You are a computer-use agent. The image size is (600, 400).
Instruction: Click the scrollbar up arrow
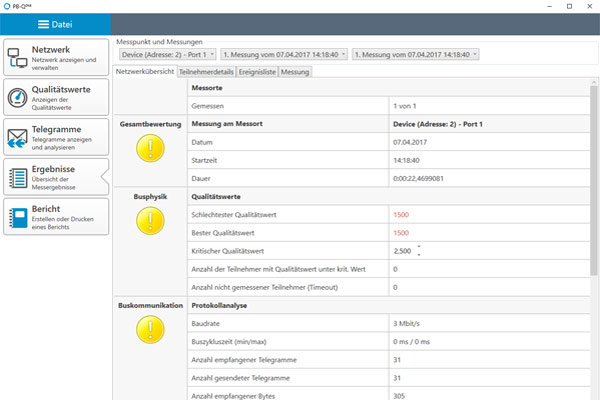(593, 82)
